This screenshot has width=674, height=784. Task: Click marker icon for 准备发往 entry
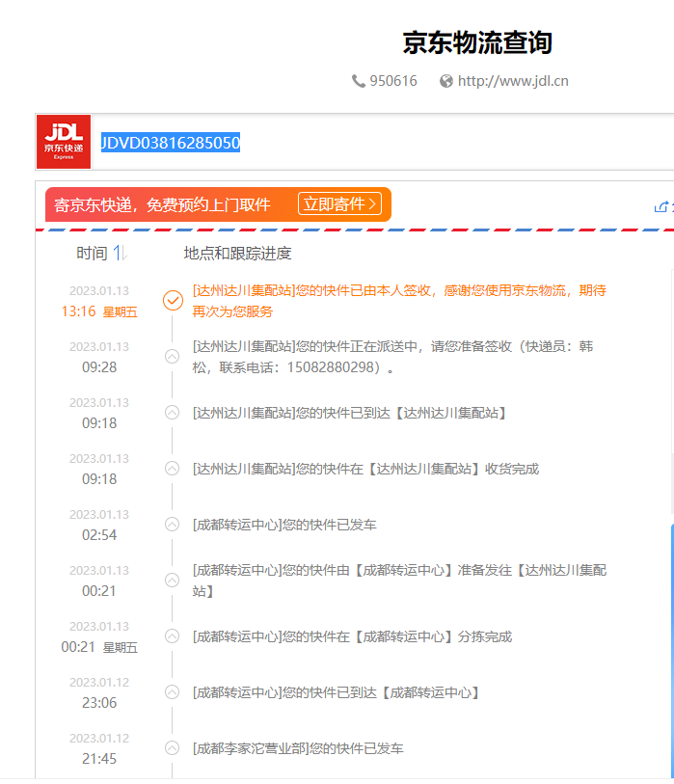[172, 580]
